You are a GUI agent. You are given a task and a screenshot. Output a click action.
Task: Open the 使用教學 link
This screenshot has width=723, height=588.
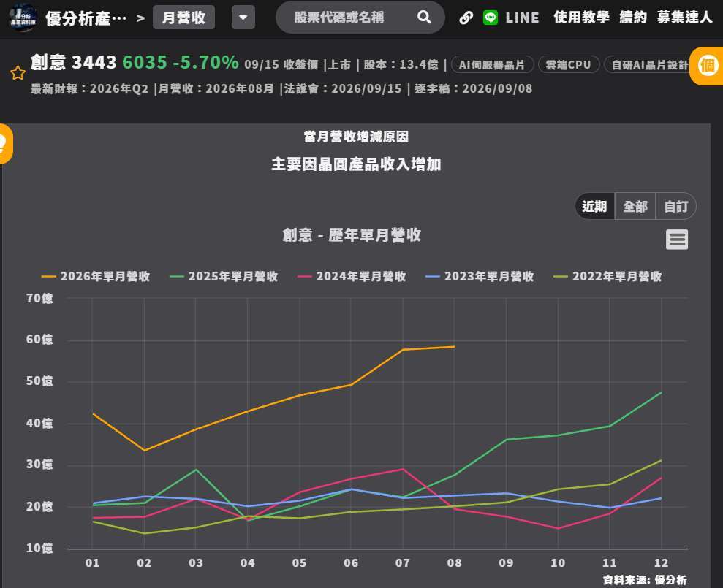(581, 18)
